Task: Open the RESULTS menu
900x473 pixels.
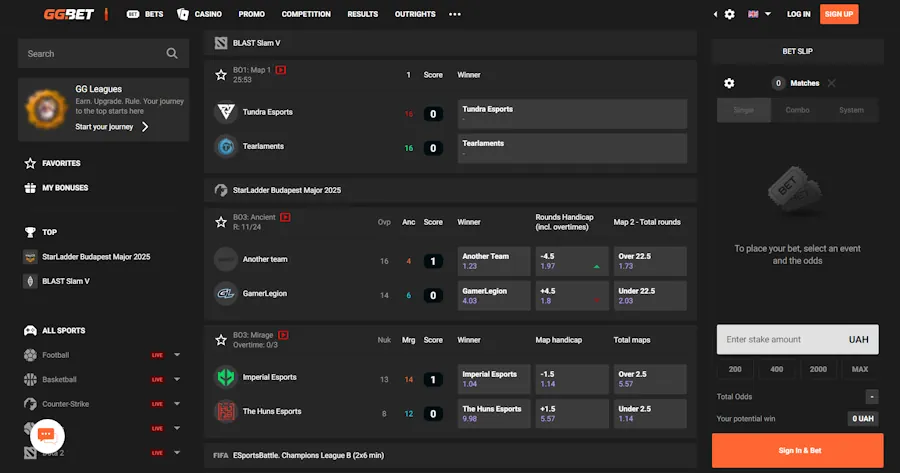Action: point(363,14)
